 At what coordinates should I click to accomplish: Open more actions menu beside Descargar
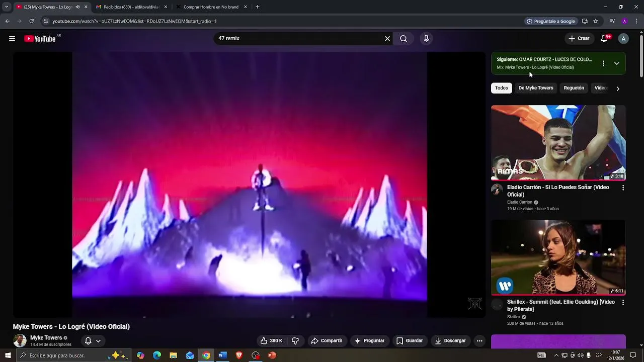479,341
